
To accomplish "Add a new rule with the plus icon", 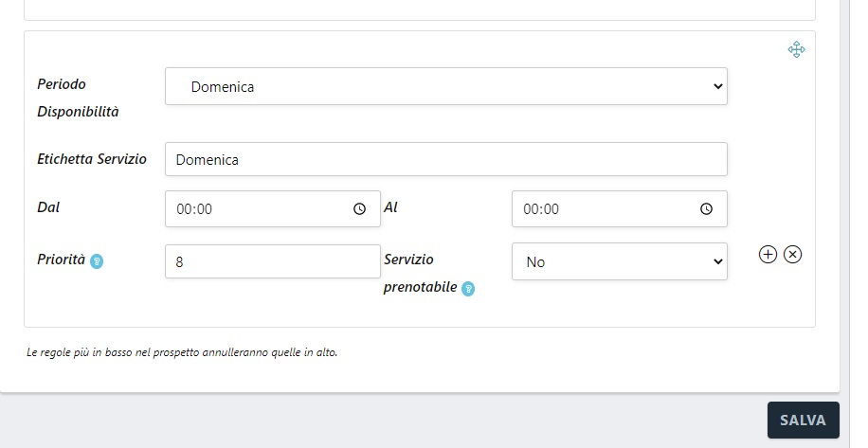I will 768,254.
